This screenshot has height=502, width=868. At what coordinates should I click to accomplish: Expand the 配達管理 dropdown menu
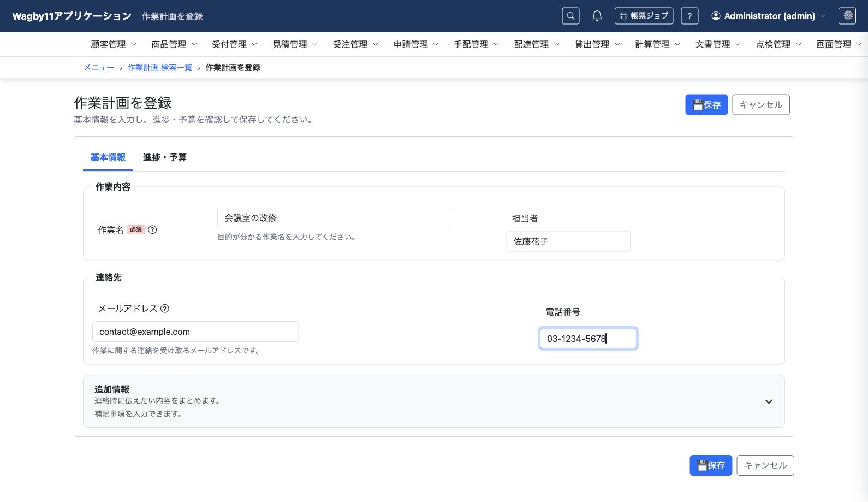(x=537, y=44)
